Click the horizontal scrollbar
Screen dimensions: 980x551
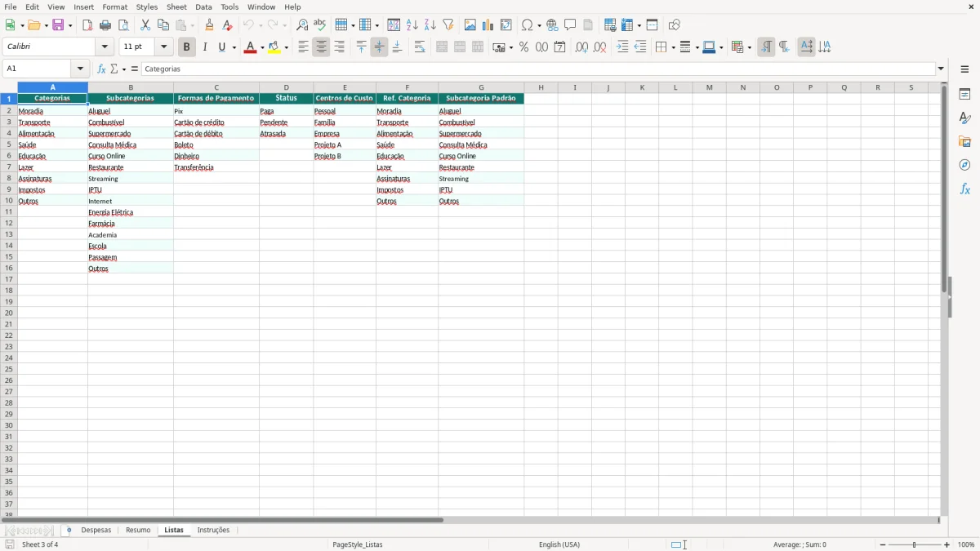point(222,520)
